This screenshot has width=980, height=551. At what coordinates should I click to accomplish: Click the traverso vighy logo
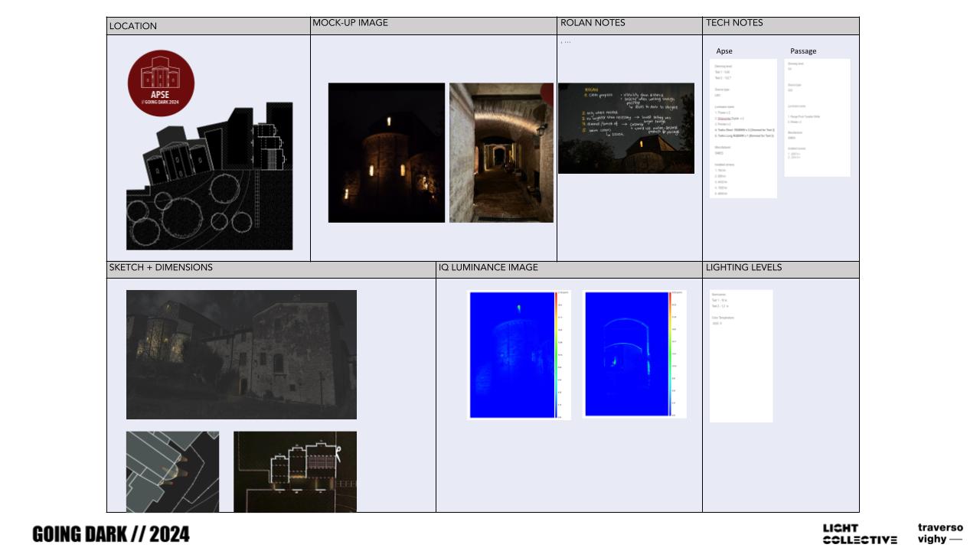click(940, 533)
